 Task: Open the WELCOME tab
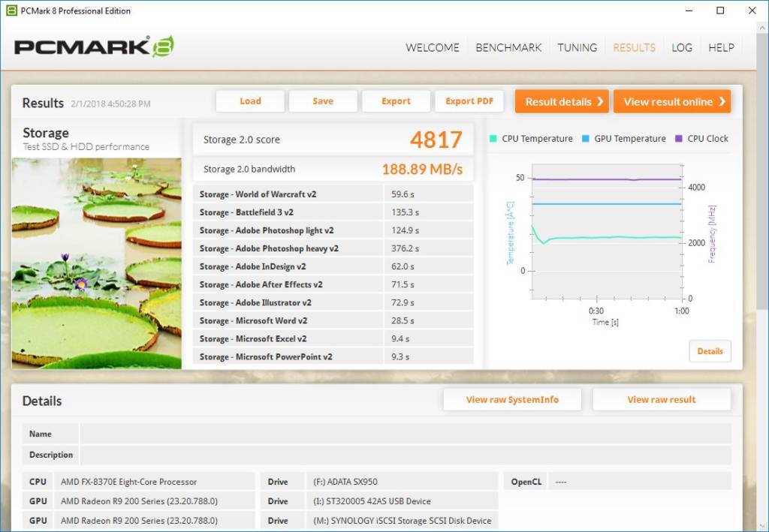click(433, 47)
